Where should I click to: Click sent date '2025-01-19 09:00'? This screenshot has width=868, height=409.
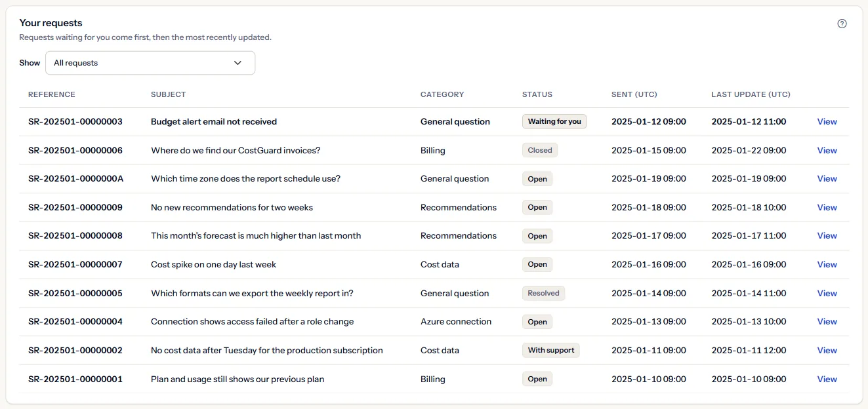(649, 178)
